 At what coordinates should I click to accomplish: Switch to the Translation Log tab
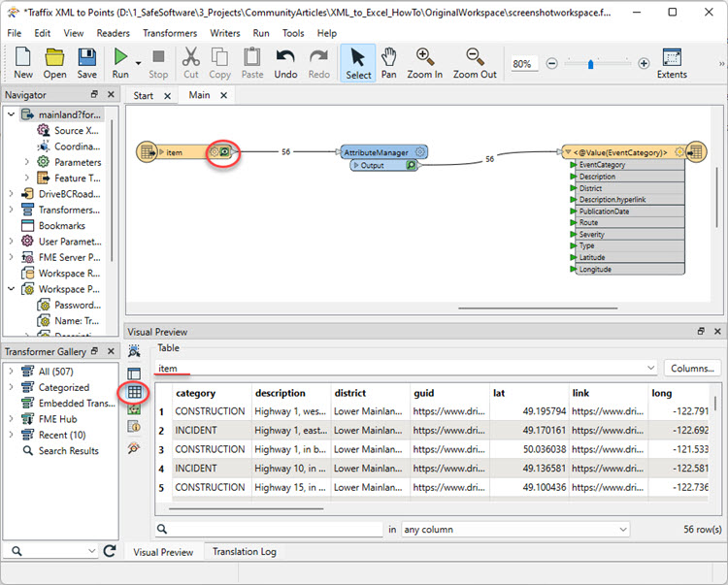[x=245, y=552]
